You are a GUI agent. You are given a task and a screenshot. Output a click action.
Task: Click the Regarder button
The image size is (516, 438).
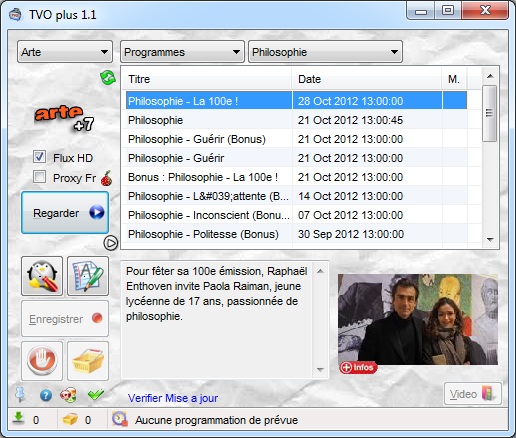(65, 213)
